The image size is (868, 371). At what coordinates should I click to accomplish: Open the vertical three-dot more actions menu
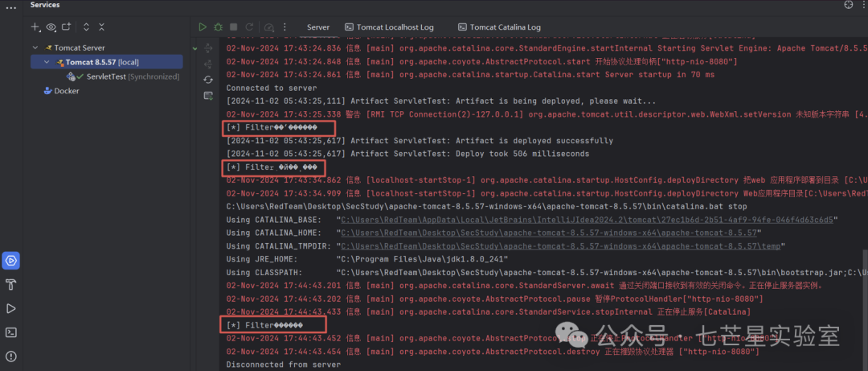pos(285,27)
